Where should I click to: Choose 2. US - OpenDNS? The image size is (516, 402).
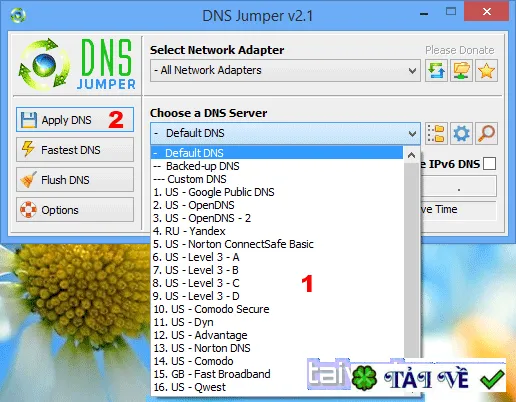point(277,205)
